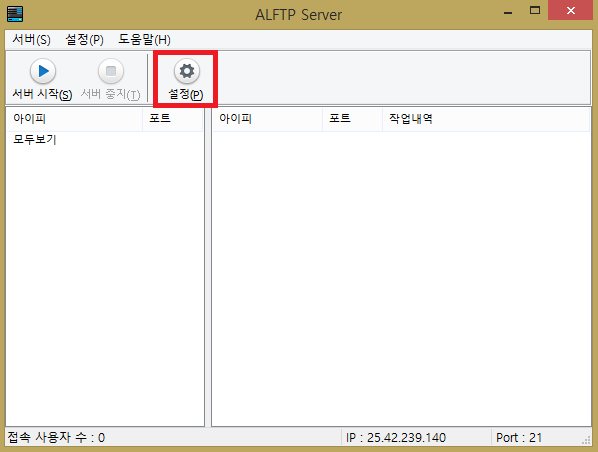Screen dimensions: 598x452
Task: Open the 설정(P) menu in the menu bar
Action: [84, 40]
